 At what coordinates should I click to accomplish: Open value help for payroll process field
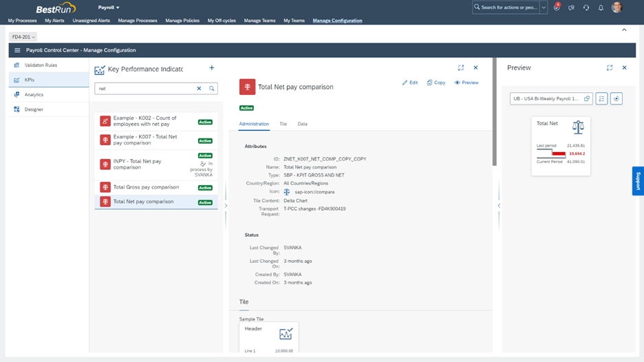587,98
